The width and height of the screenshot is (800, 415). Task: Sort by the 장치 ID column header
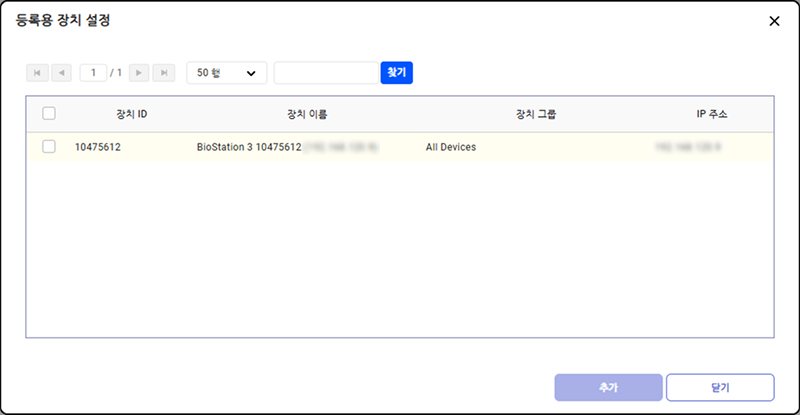click(131, 114)
